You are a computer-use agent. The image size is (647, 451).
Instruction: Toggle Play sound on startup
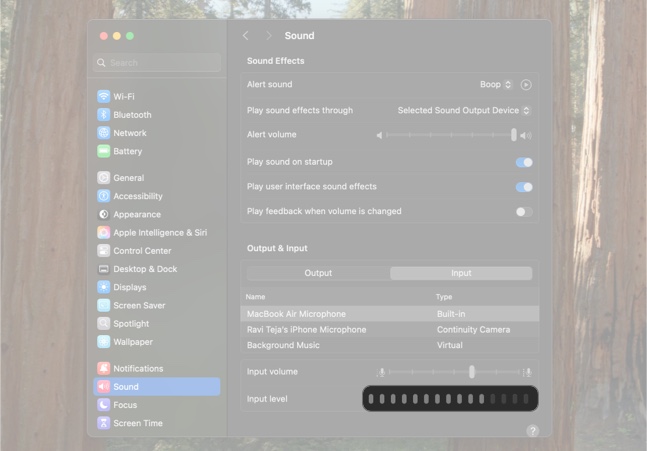point(524,162)
